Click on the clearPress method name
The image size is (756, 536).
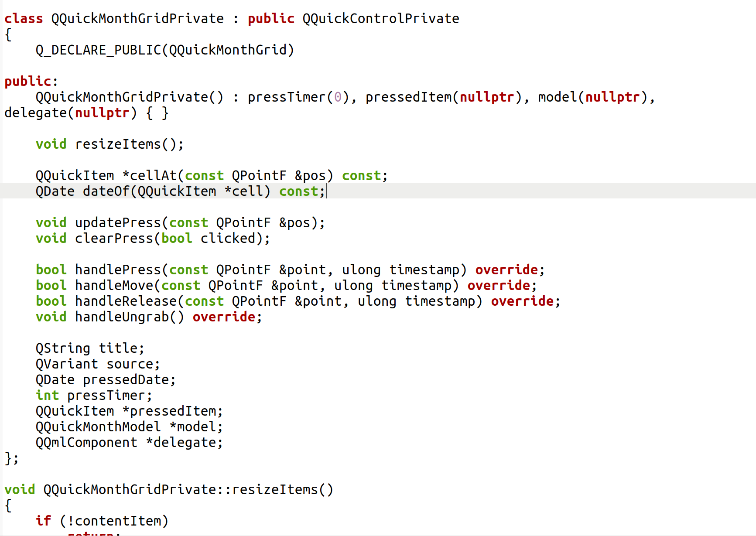114,238
